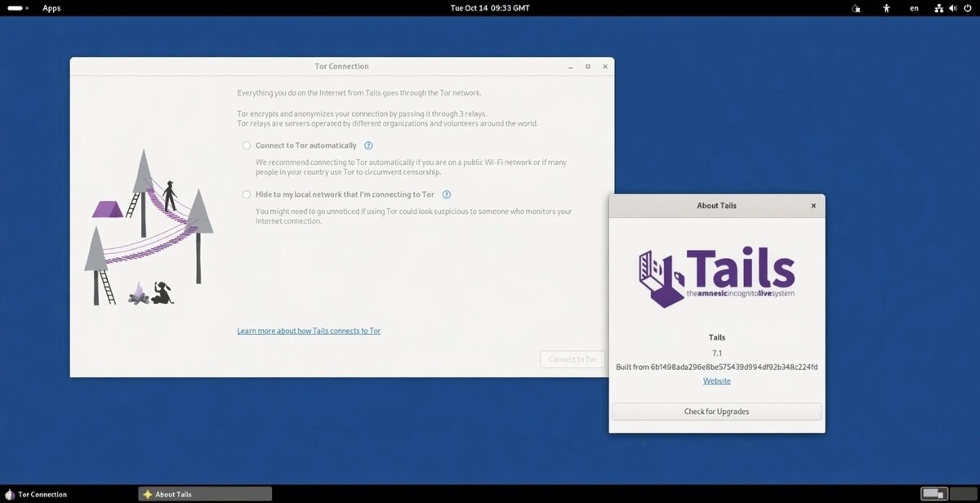
Task: Click the Connect to Tor button
Action: [x=572, y=359]
